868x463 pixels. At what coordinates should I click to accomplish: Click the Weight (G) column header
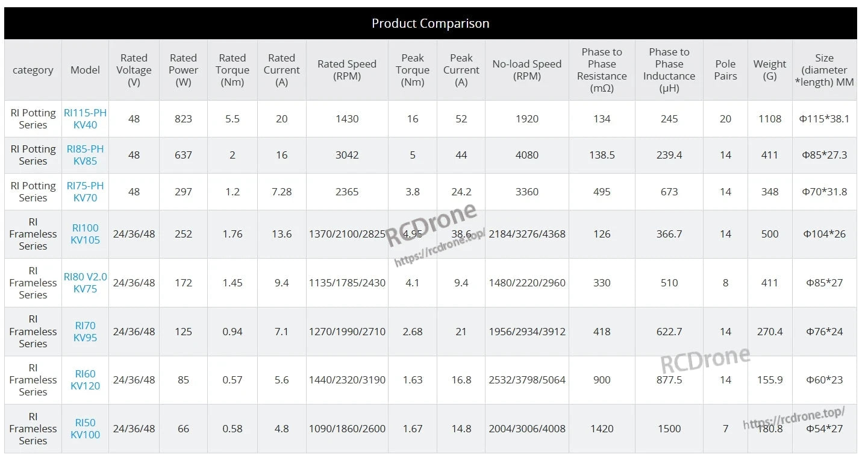(770, 70)
